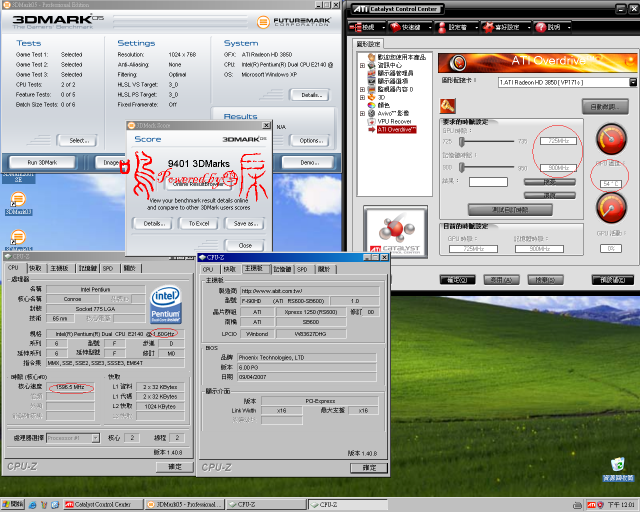Click the Futuremark logo icon
Image resolution: width=640 pixels, height=512 pixels.
[x=263, y=22]
